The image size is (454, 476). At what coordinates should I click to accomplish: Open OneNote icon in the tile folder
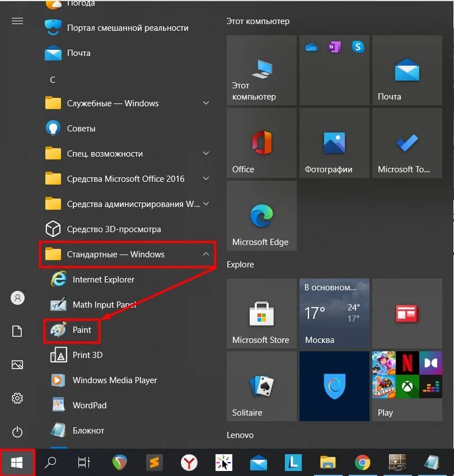(334, 47)
